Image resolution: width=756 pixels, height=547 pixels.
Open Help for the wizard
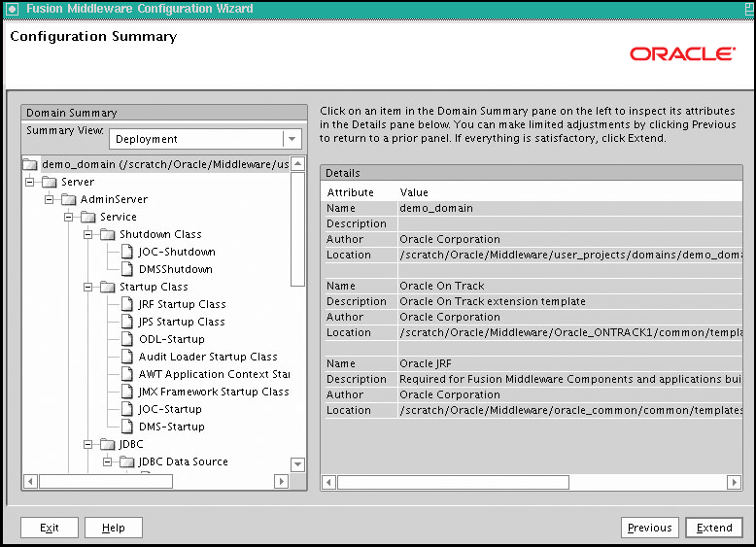pos(114,528)
